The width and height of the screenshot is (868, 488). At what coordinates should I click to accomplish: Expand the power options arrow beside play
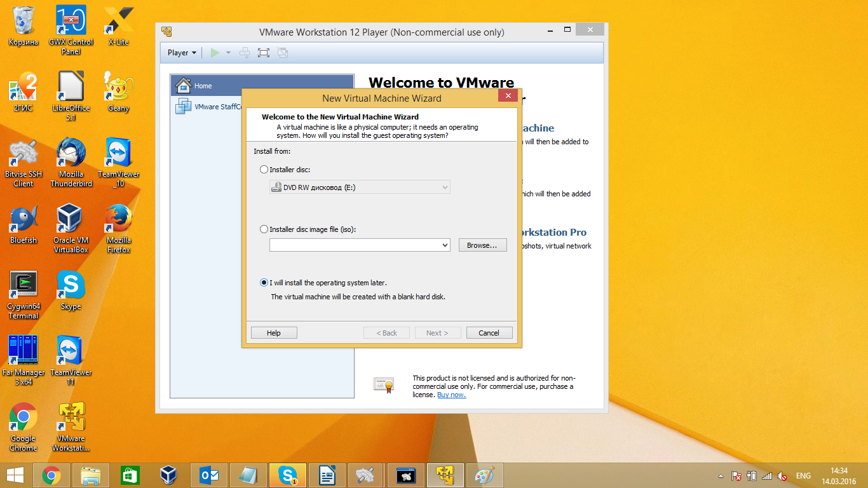point(228,53)
